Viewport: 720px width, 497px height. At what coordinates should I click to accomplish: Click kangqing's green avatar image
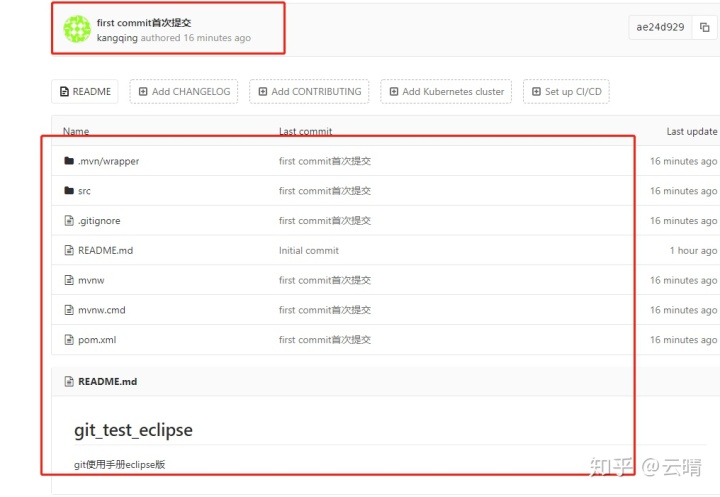pos(77,29)
